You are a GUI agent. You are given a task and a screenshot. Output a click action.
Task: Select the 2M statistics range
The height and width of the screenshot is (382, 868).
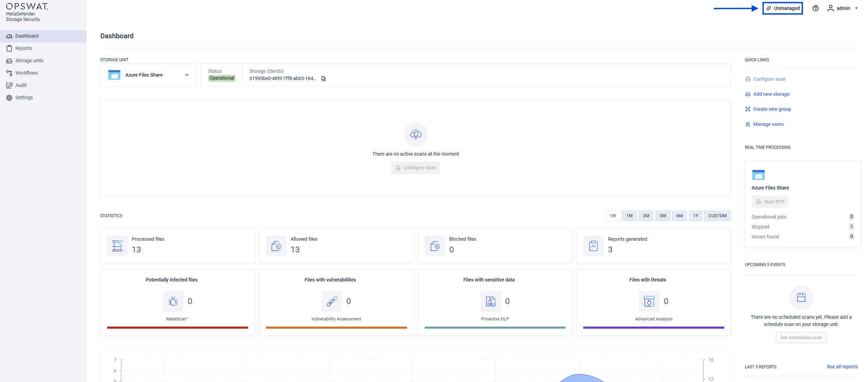pos(646,216)
